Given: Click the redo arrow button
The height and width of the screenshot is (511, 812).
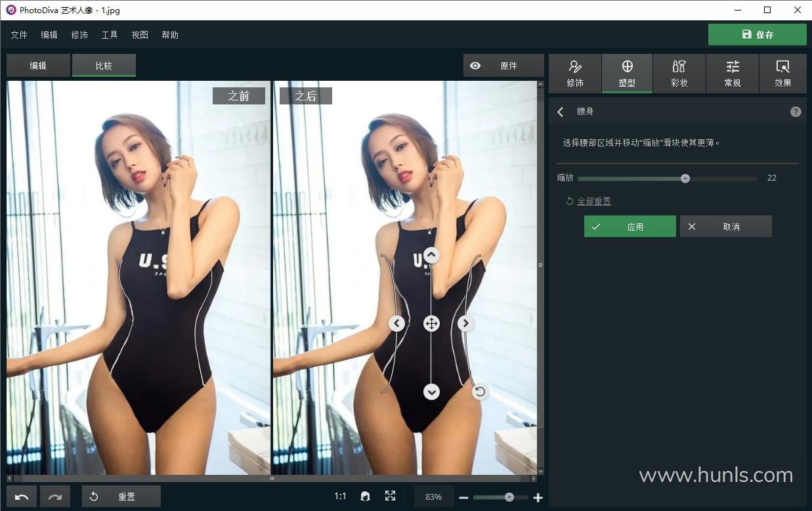Looking at the screenshot, I should [55, 497].
